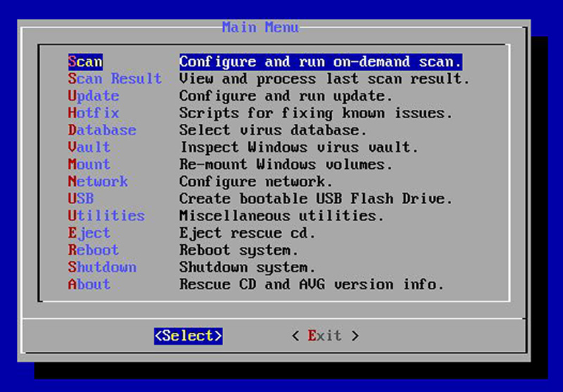
Task: Open the Utilities menu entry
Action: [106, 216]
